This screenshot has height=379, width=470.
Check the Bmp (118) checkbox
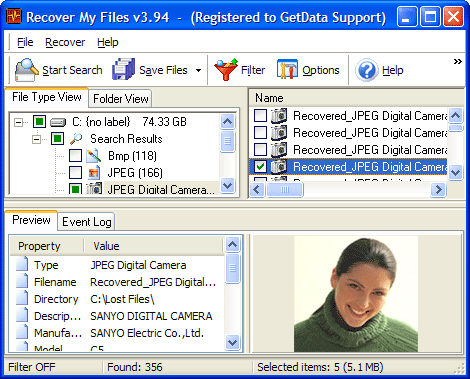click(x=75, y=156)
